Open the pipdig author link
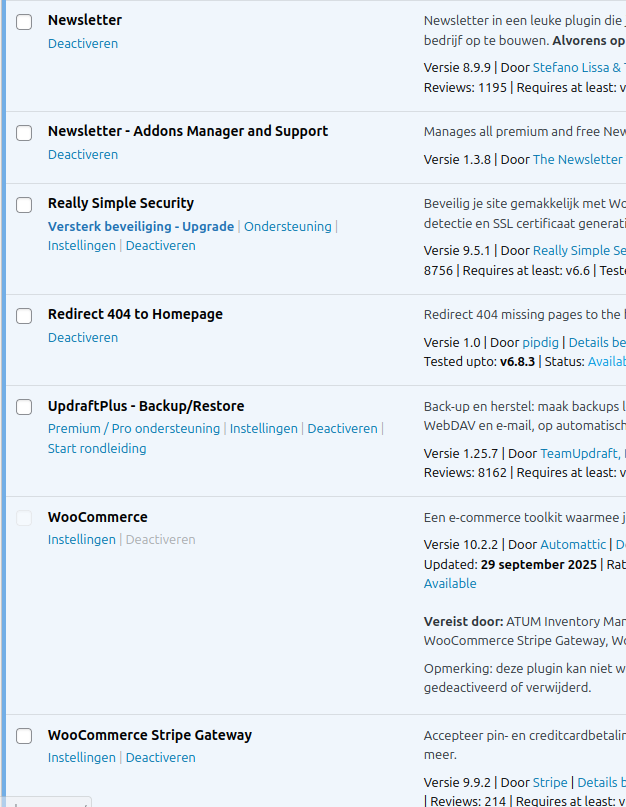 click(541, 343)
